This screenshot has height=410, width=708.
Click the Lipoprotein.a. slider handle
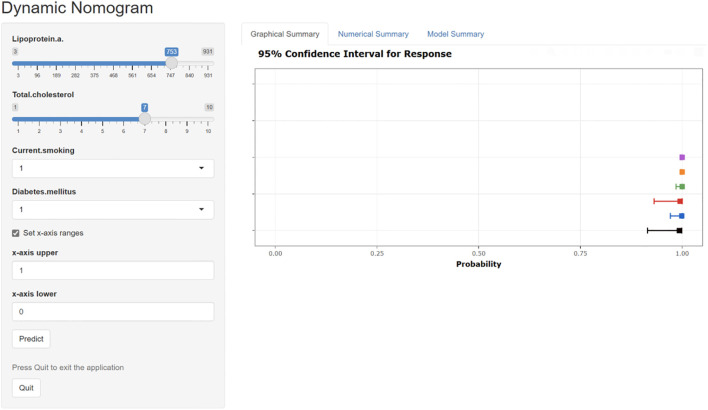click(171, 63)
